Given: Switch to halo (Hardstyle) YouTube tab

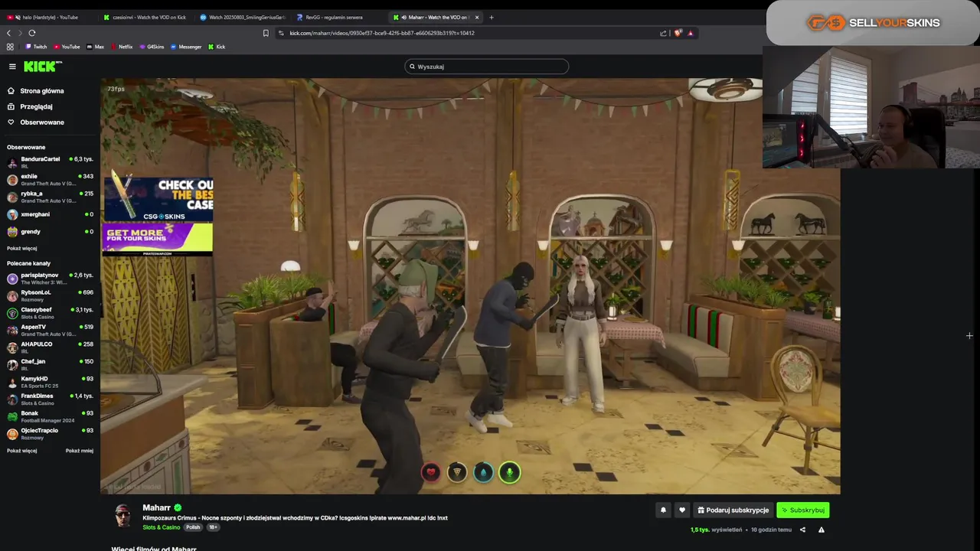Looking at the screenshot, I should click(47, 17).
